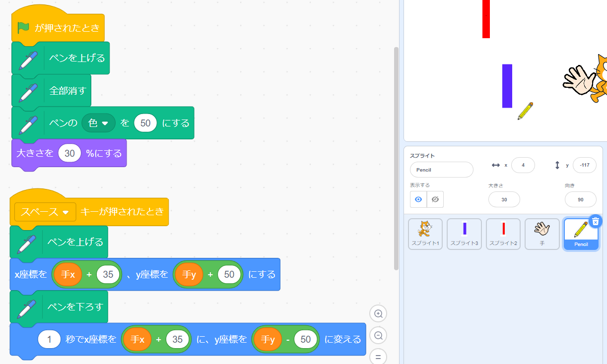Click pen color value 50 input

145,123
